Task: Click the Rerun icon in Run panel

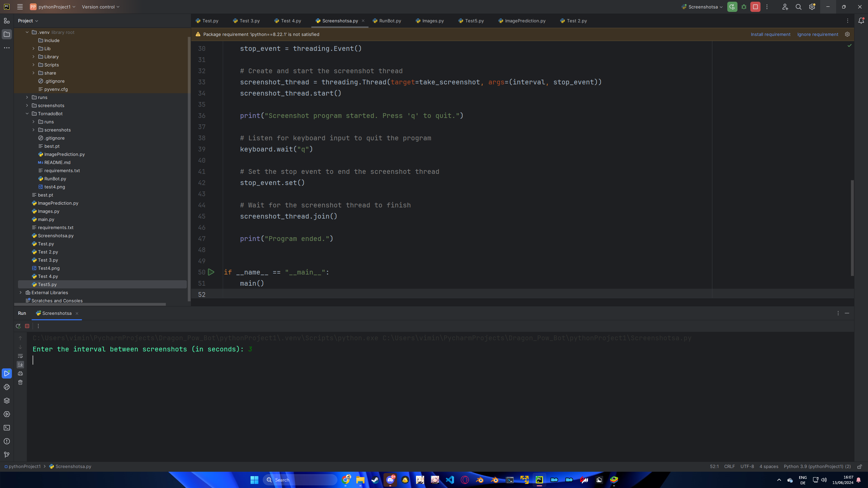Action: coord(18,326)
